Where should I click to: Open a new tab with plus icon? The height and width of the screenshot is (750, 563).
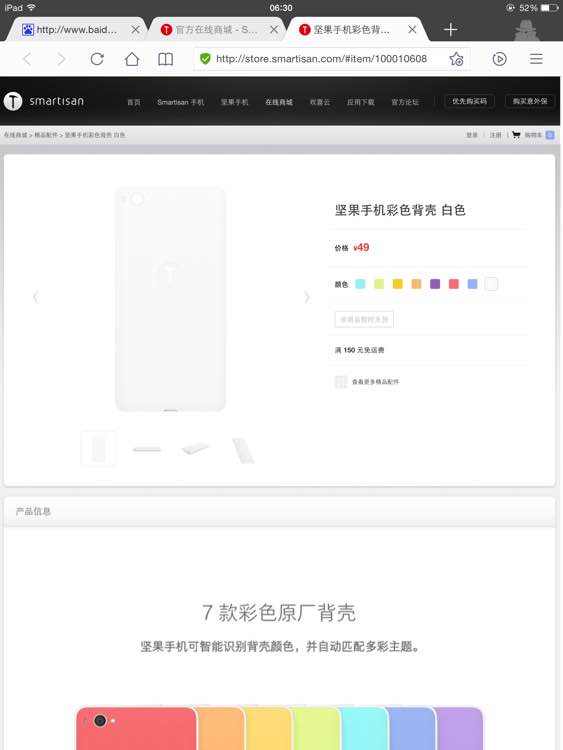450,30
